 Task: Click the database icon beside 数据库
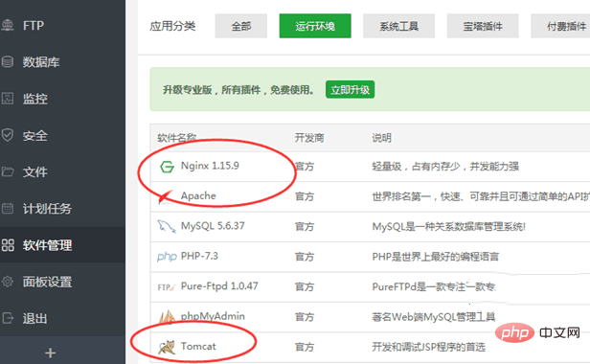click(x=8, y=61)
